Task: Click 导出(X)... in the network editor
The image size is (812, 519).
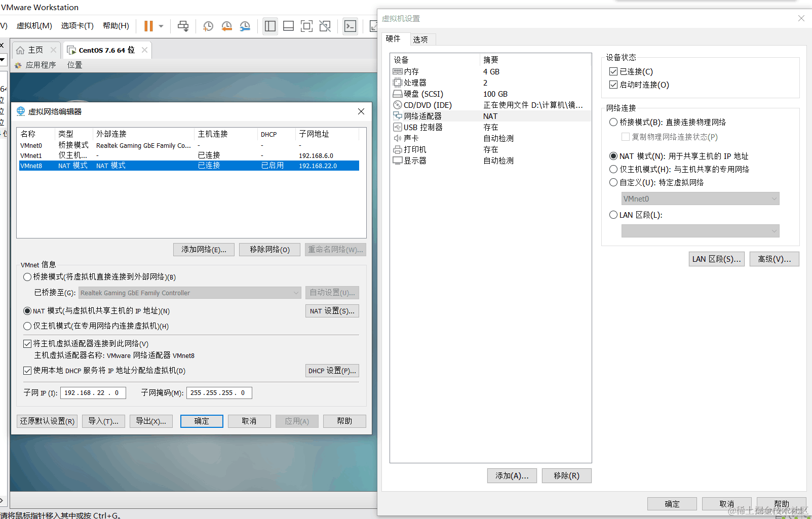Action: click(151, 421)
